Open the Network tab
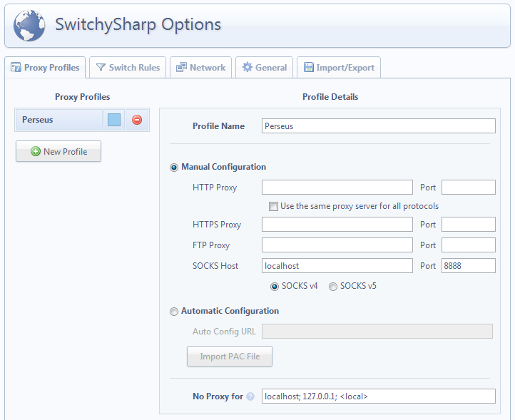The image size is (515, 420). pyautogui.click(x=200, y=68)
